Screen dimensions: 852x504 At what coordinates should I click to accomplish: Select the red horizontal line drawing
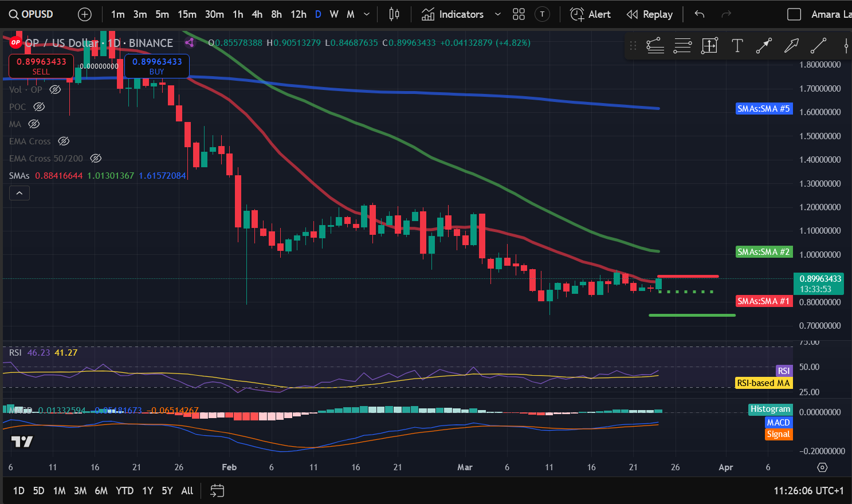coord(688,277)
